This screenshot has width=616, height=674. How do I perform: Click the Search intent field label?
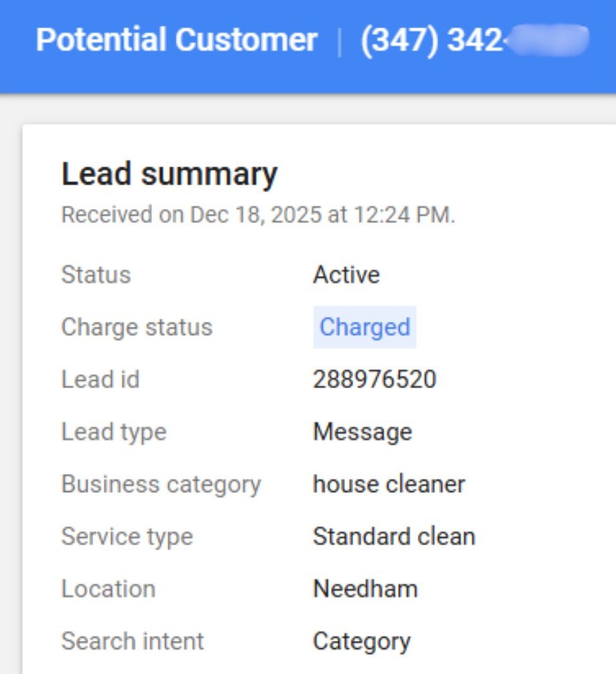(133, 642)
